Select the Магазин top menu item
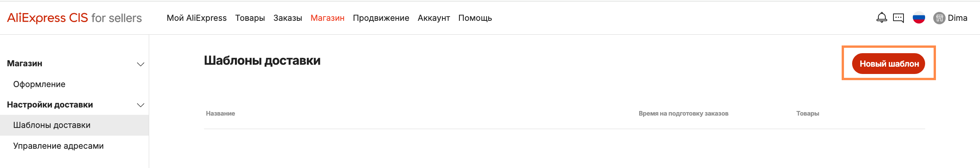This screenshot has height=168, width=980. pyautogui.click(x=327, y=18)
